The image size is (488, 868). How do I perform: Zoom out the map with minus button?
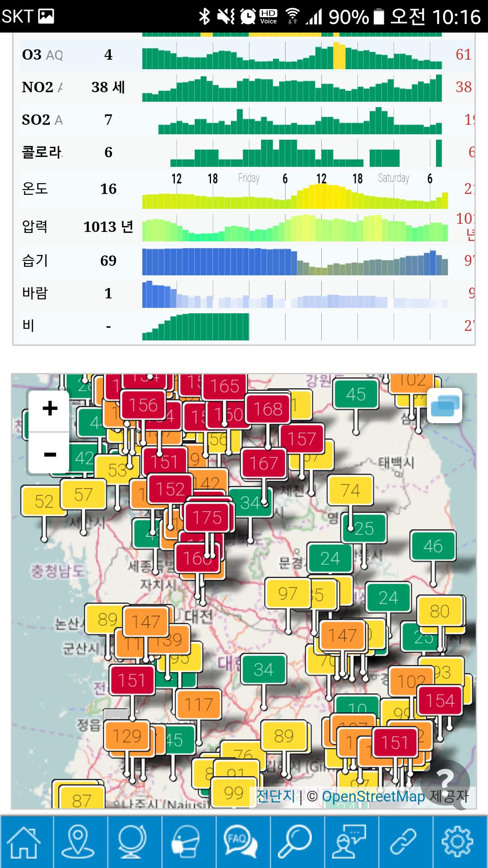click(50, 454)
